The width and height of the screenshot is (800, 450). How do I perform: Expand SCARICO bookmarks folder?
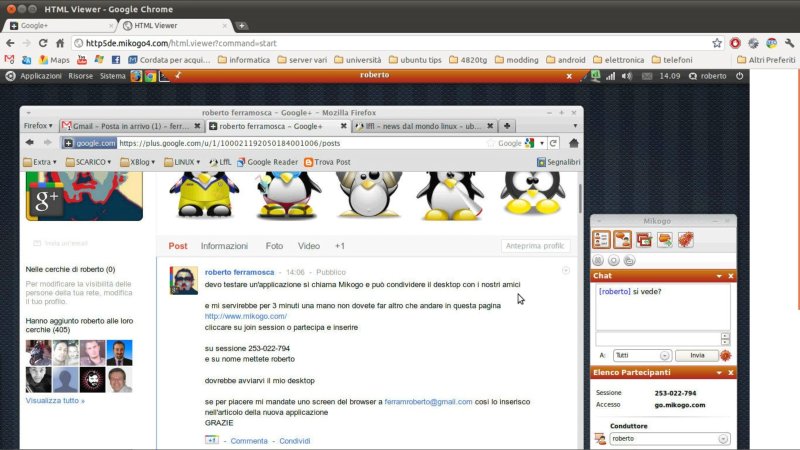pyautogui.click(x=88, y=162)
